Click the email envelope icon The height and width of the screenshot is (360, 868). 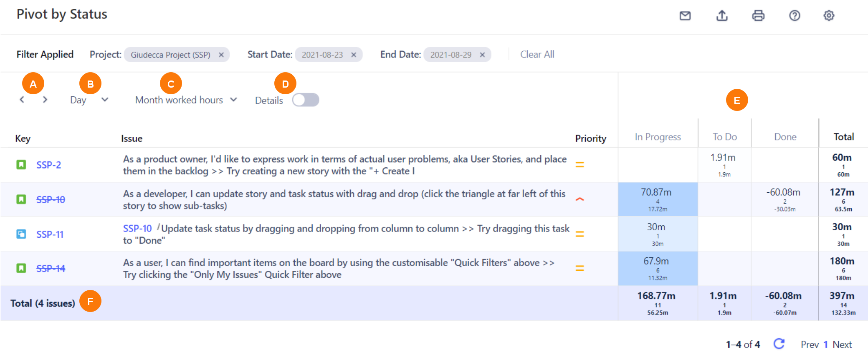(x=685, y=16)
